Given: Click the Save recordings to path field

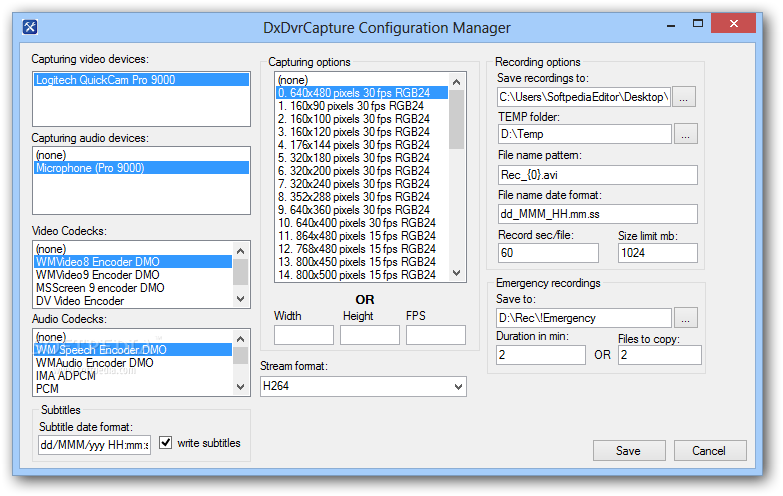Looking at the screenshot, I should [584, 97].
